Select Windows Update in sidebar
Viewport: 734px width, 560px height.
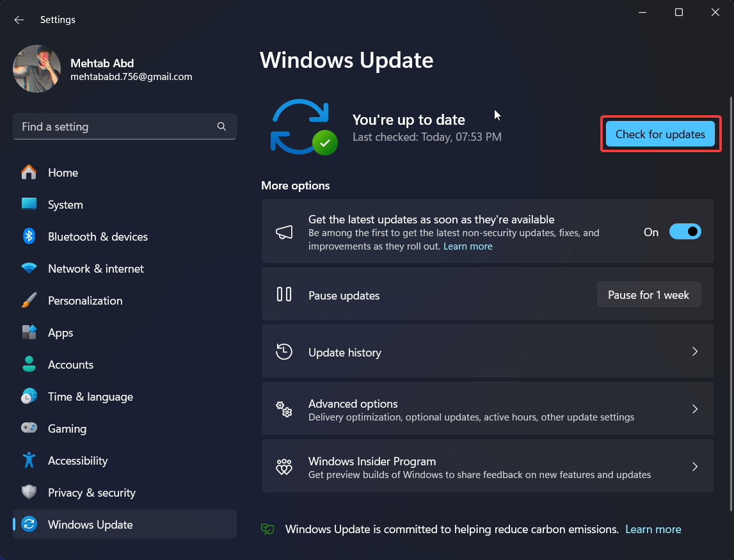(125, 524)
